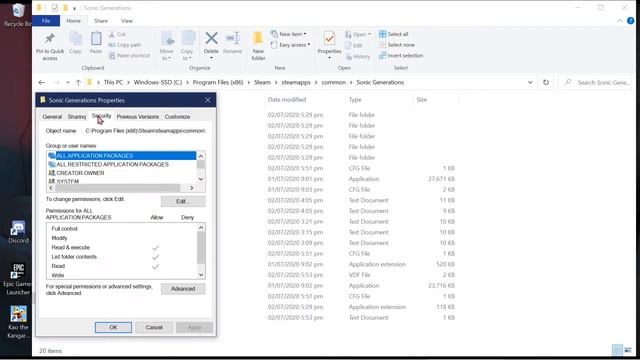The width and height of the screenshot is (640, 360).
Task: Click the Copy icon in the ribbon
Action: click(75, 39)
